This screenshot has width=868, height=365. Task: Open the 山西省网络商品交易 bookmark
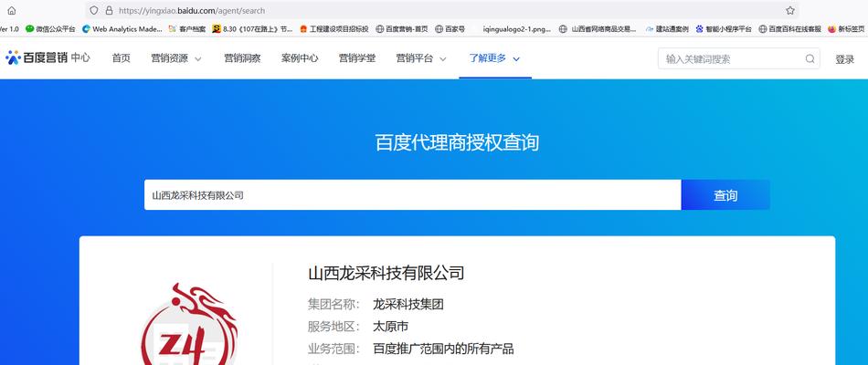(x=598, y=29)
